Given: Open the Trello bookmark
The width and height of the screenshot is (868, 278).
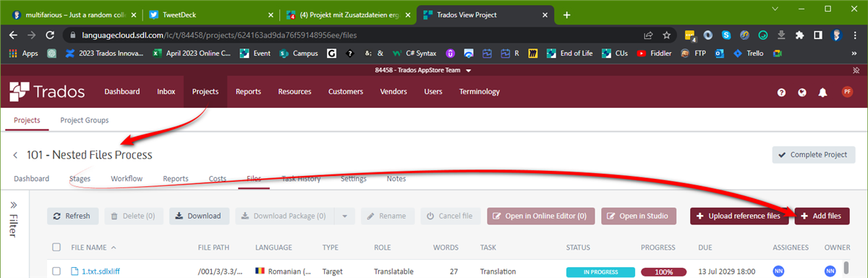Looking at the screenshot, I should click(749, 53).
